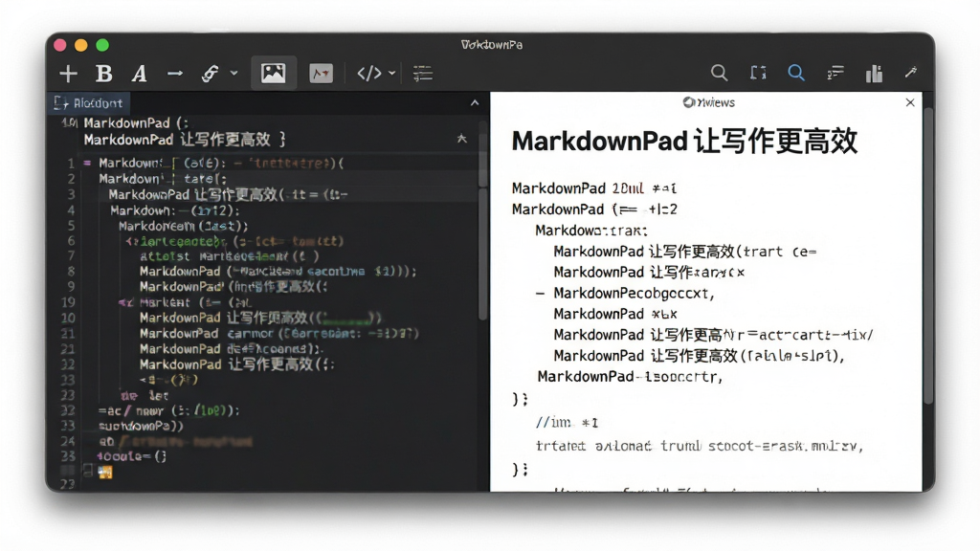
Task: Insert an image with picture icon
Action: tap(273, 73)
